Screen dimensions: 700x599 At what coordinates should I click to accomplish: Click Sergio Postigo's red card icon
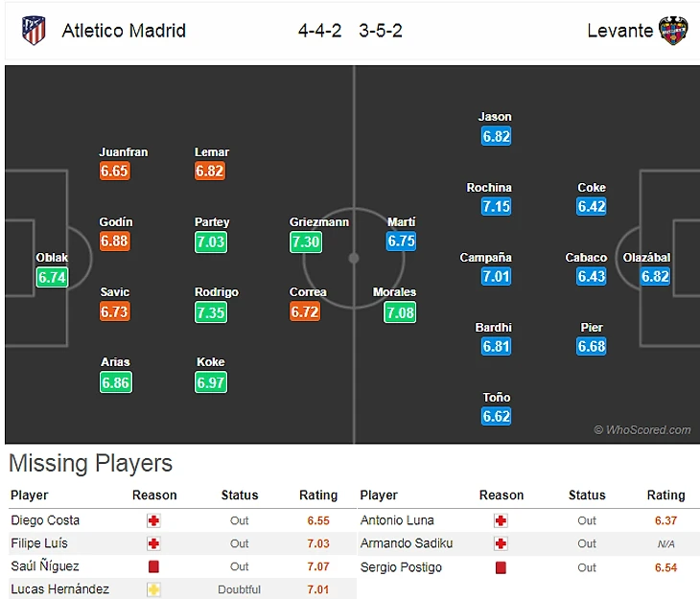click(501, 567)
